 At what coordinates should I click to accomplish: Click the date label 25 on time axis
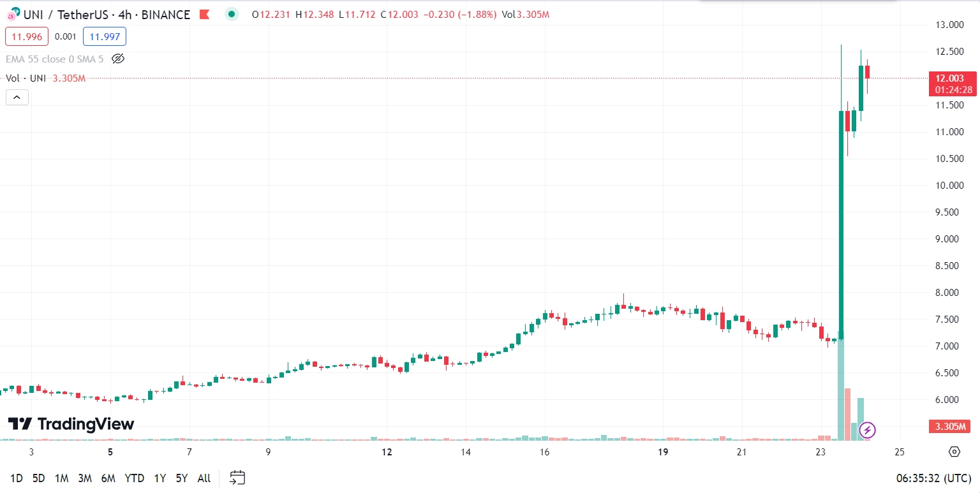pyautogui.click(x=900, y=452)
